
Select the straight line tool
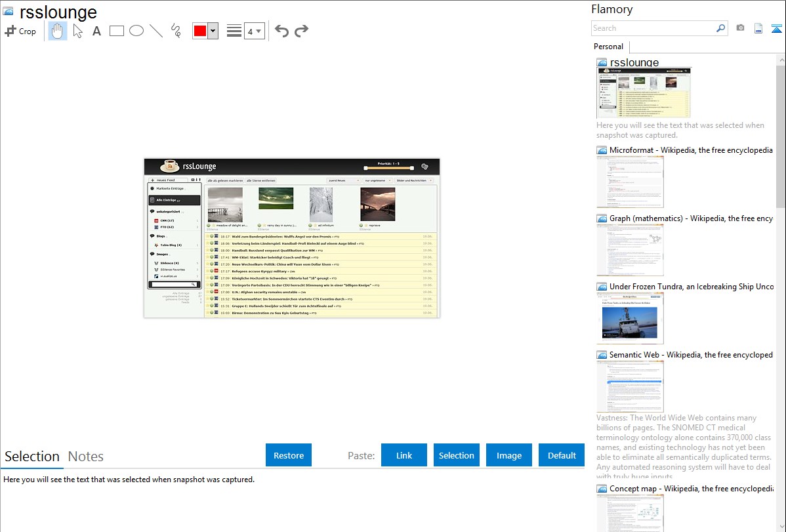[x=156, y=31]
